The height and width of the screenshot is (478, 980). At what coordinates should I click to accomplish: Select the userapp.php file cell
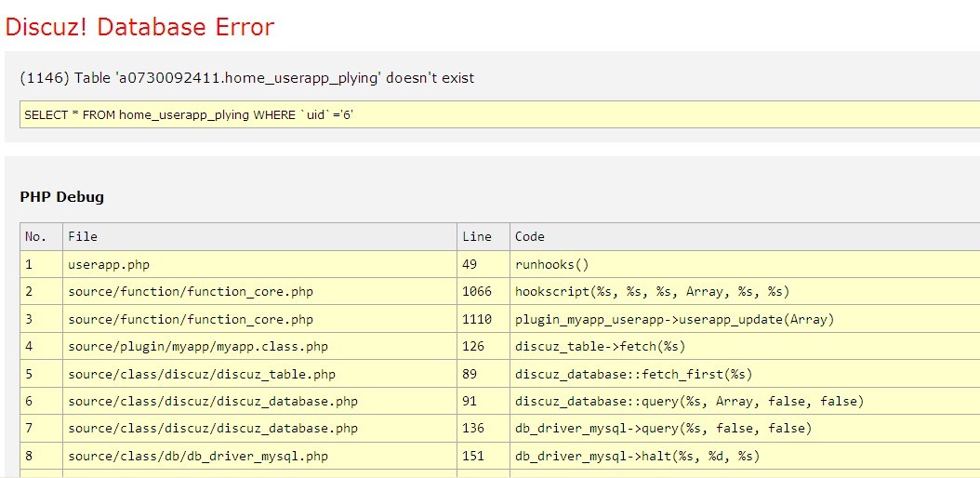coord(260,264)
